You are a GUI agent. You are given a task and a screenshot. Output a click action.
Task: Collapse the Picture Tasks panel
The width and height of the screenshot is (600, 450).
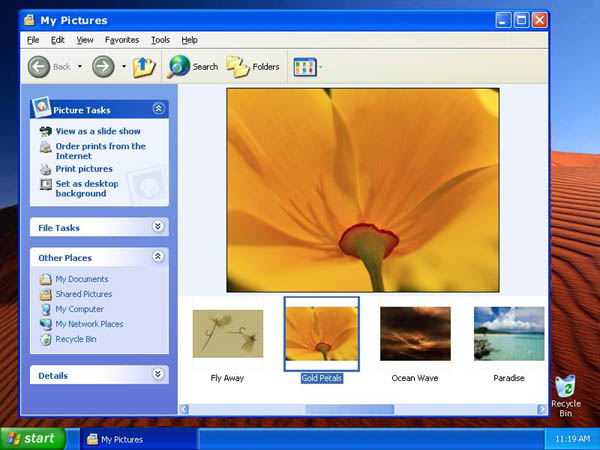(x=158, y=109)
